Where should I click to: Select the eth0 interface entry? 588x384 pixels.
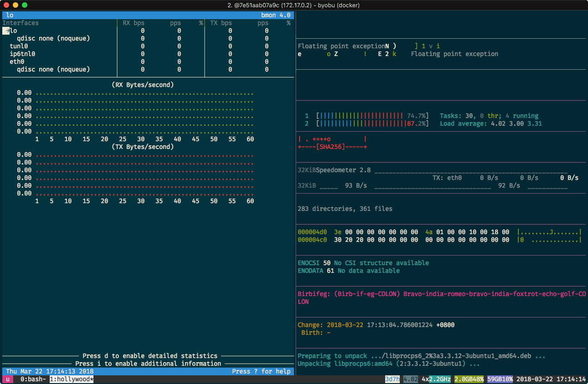[x=17, y=61]
